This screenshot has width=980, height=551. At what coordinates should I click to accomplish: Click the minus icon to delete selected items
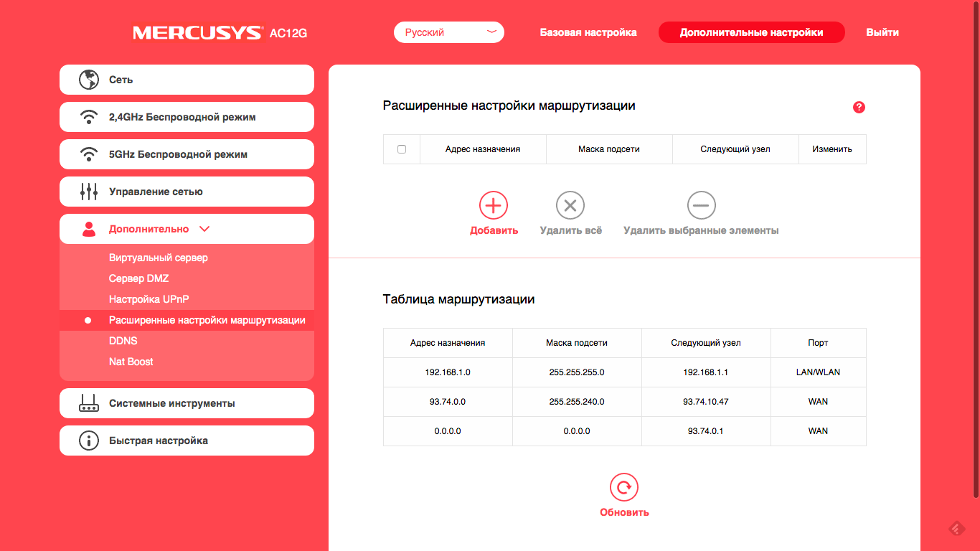[701, 206]
